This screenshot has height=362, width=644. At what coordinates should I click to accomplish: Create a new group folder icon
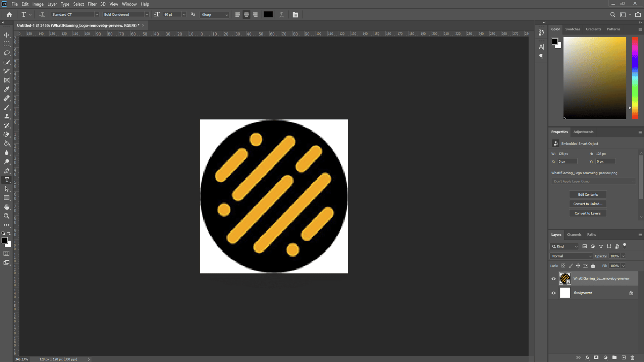(614, 358)
